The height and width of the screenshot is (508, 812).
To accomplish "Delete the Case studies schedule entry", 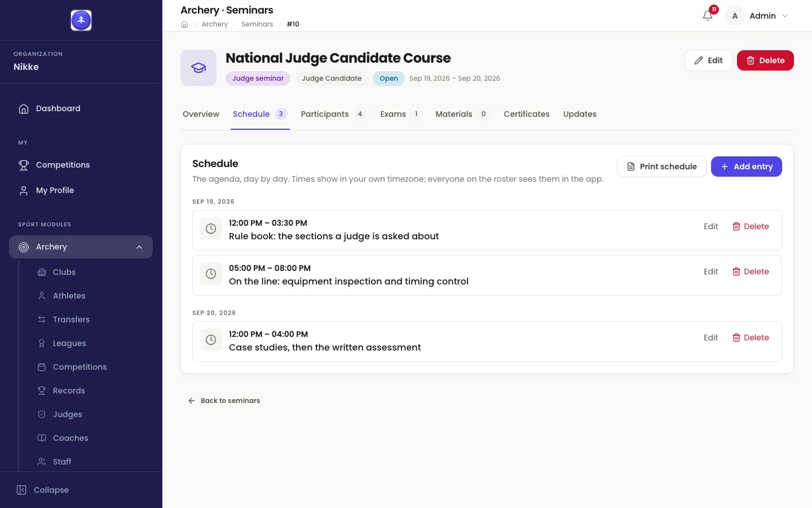I will click(x=751, y=338).
